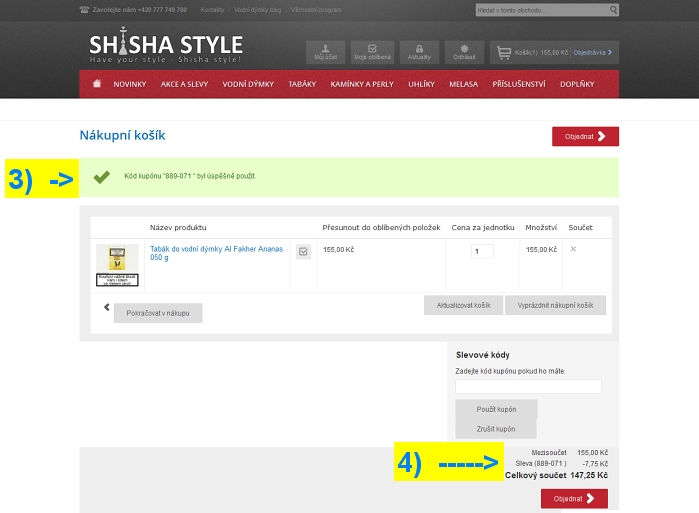Open the Vodní dýmky menu
Screen dimensions: 699x513
(248, 84)
